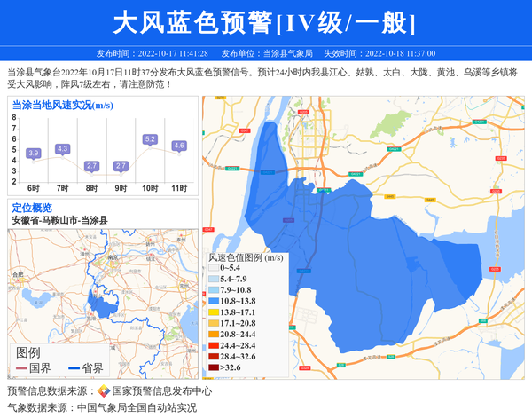Click the 大风蓝色预警 title banner

point(266,22)
